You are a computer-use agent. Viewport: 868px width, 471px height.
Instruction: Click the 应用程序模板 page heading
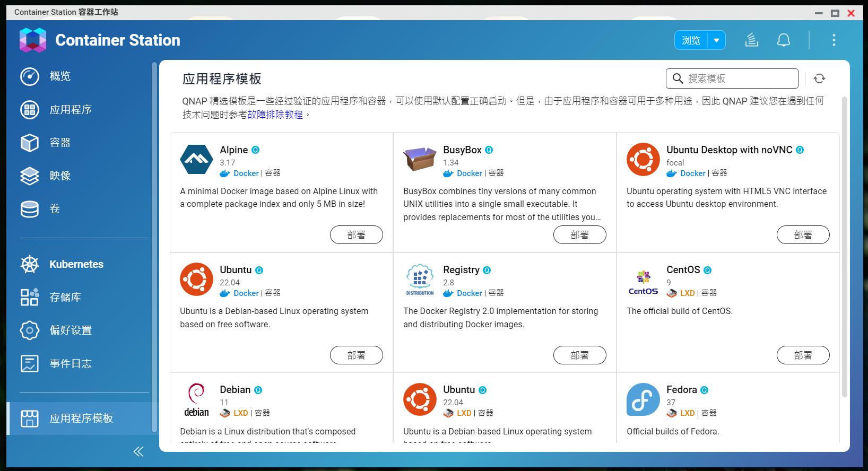pos(222,79)
